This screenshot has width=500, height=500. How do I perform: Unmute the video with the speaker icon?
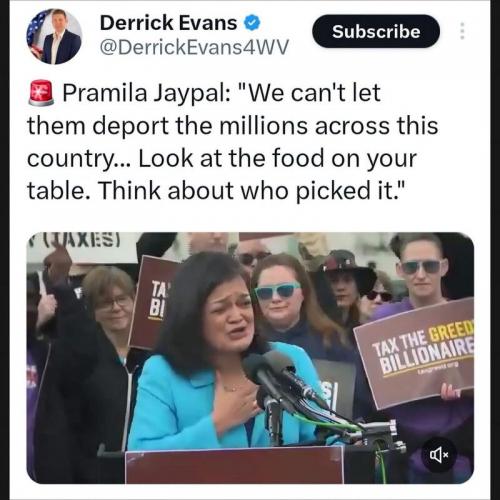click(439, 454)
